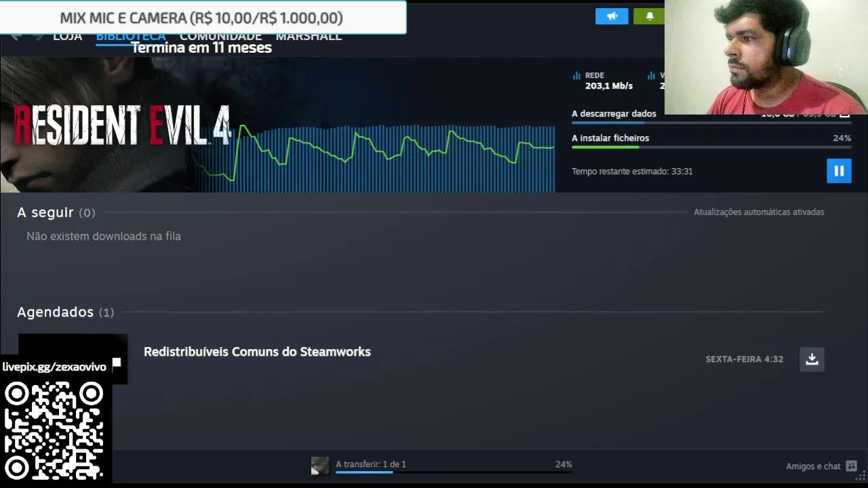
Task: Click the livepix.gg/zexaovivo overlay link
Action: point(54,367)
